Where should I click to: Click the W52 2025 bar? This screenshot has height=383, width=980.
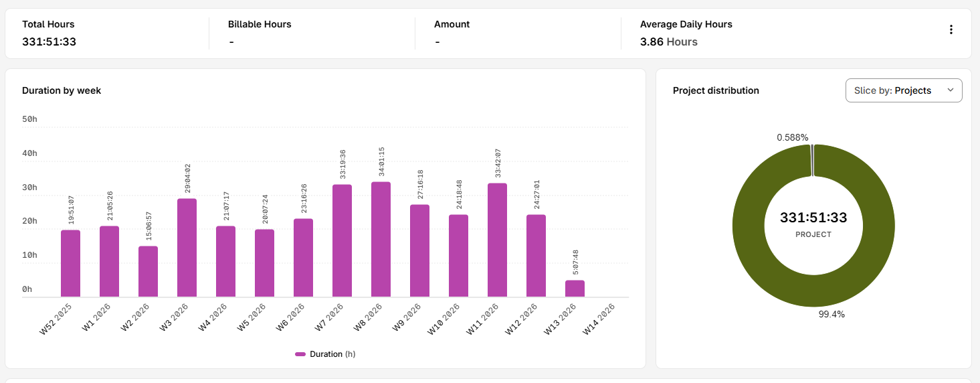tap(70, 264)
